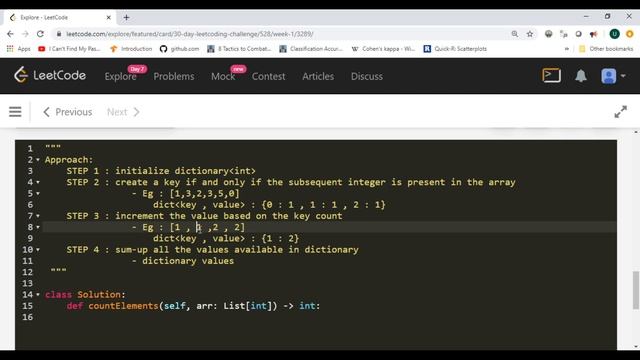Click the text 'class Solution:' on line 14
This screenshot has height=360, width=640.
(x=85, y=294)
